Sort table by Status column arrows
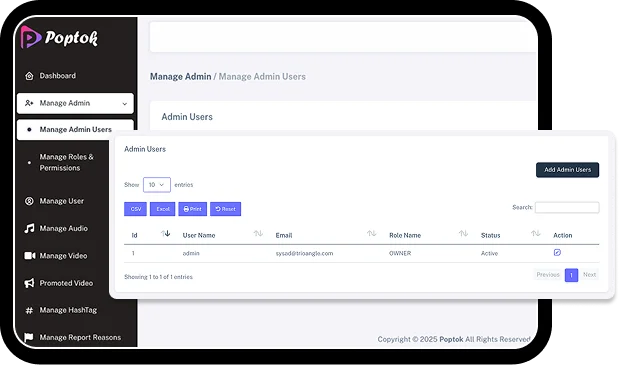 click(x=536, y=234)
